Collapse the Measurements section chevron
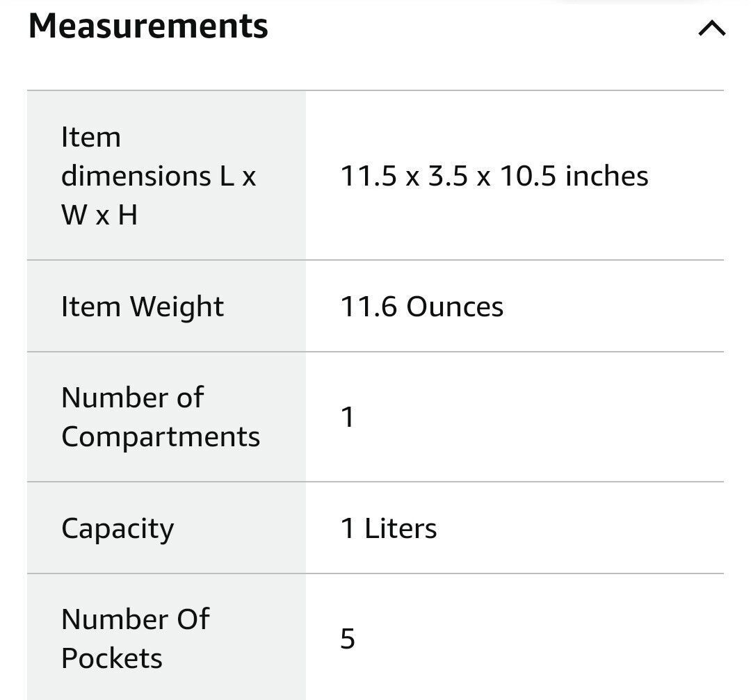 click(x=712, y=29)
